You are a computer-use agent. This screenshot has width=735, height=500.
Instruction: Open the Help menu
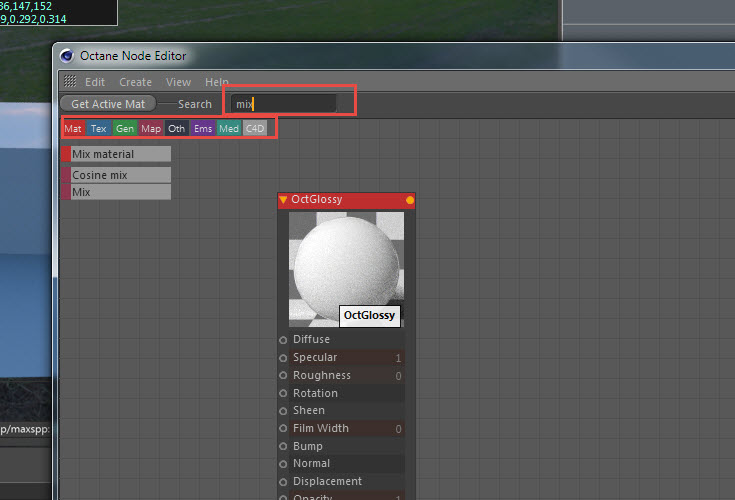pos(217,82)
